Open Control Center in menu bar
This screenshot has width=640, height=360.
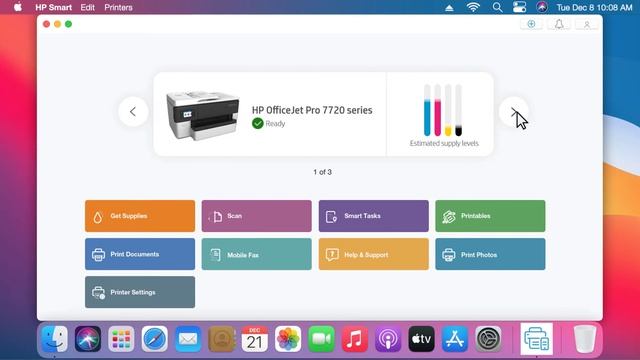click(520, 7)
